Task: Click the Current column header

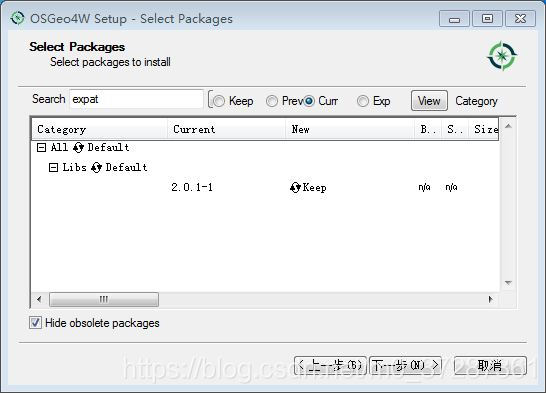Action: point(226,129)
